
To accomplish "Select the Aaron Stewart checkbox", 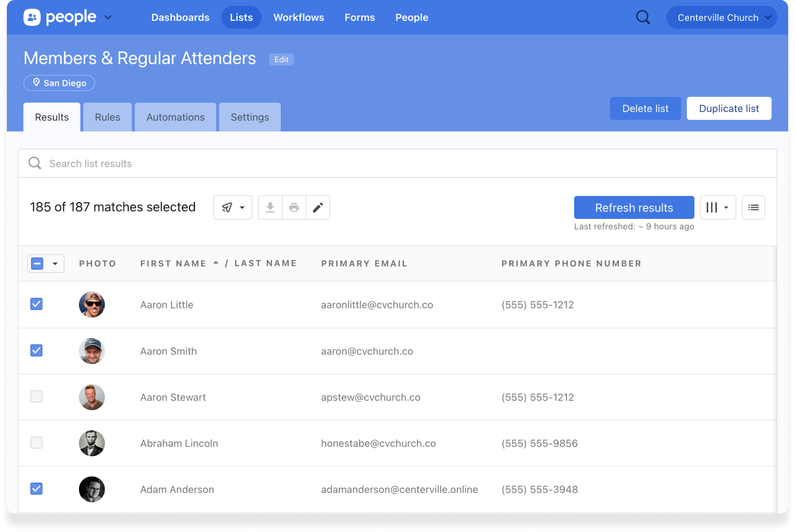I will pyautogui.click(x=37, y=396).
